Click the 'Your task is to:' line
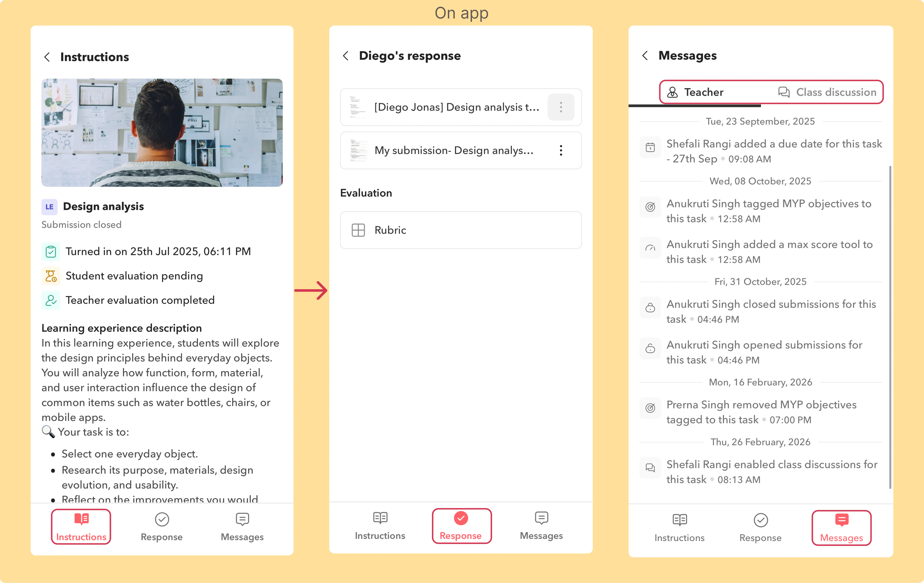This screenshot has width=924, height=583. coord(85,432)
